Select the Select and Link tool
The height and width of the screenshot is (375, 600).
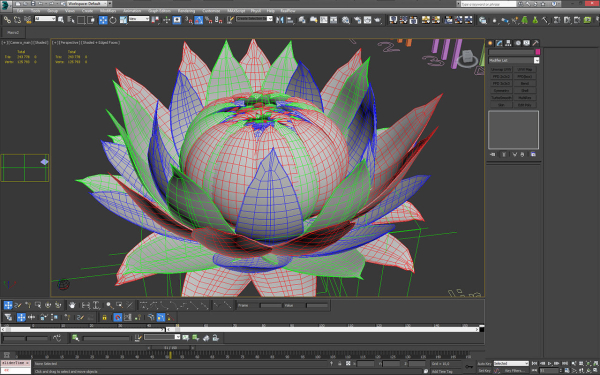7,20
